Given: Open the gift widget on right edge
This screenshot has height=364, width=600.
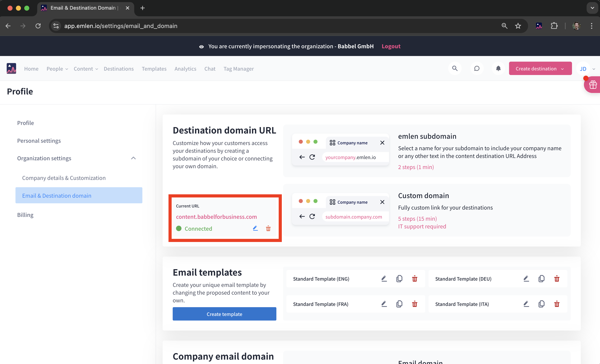Looking at the screenshot, I should 593,85.
